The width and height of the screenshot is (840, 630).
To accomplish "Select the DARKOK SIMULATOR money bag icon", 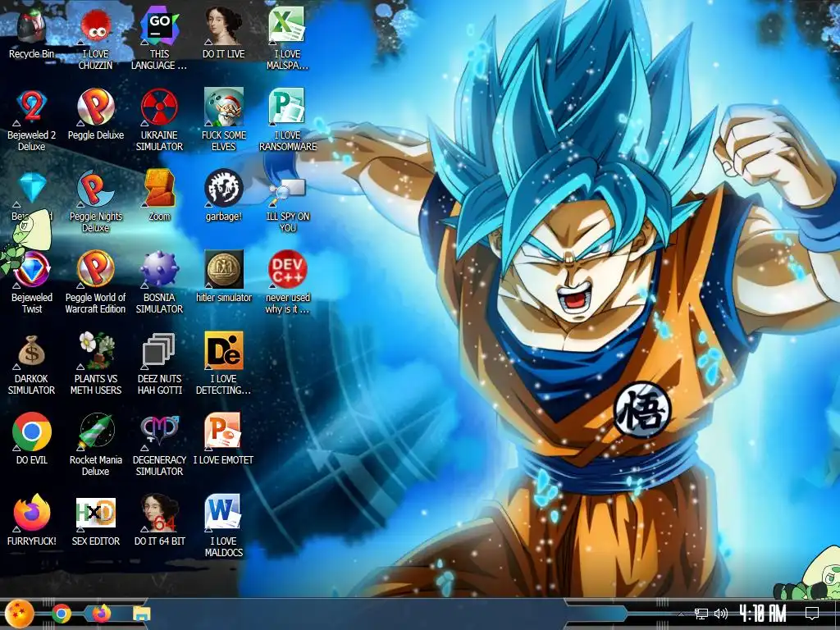I will coord(32,351).
